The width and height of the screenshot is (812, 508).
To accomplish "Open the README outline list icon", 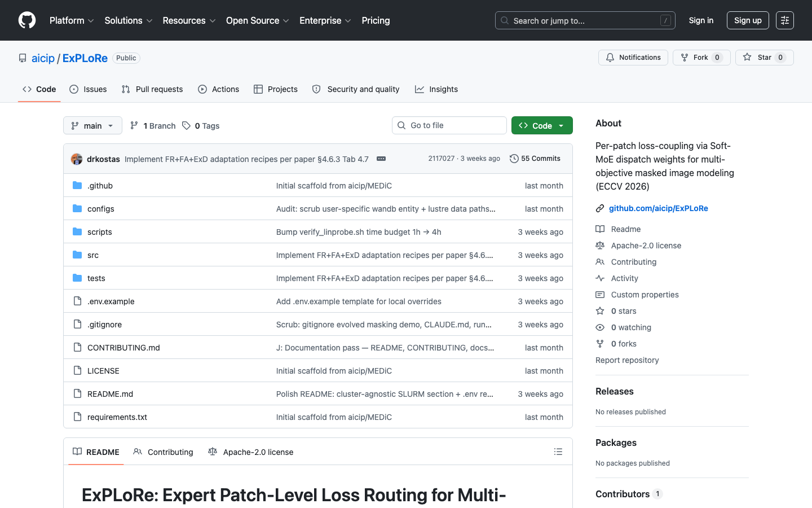I will click(x=558, y=452).
